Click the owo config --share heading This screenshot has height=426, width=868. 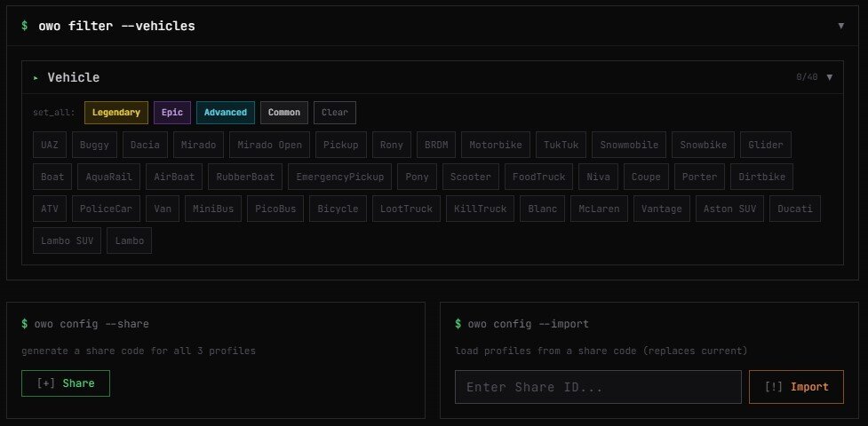coord(92,324)
